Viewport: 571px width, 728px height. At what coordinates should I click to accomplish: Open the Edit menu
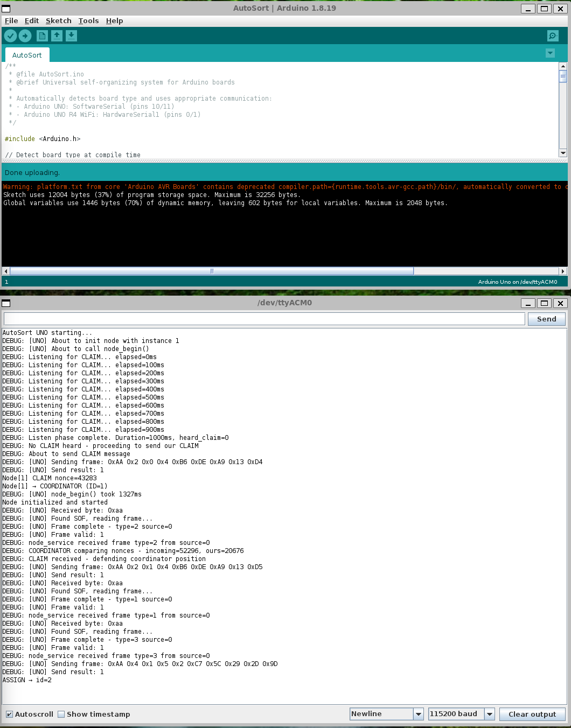pos(32,20)
